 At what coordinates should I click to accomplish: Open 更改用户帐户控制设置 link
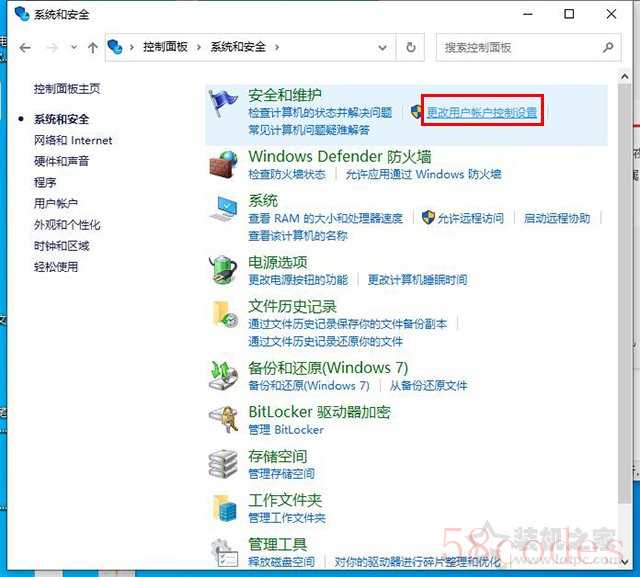pyautogui.click(x=482, y=112)
